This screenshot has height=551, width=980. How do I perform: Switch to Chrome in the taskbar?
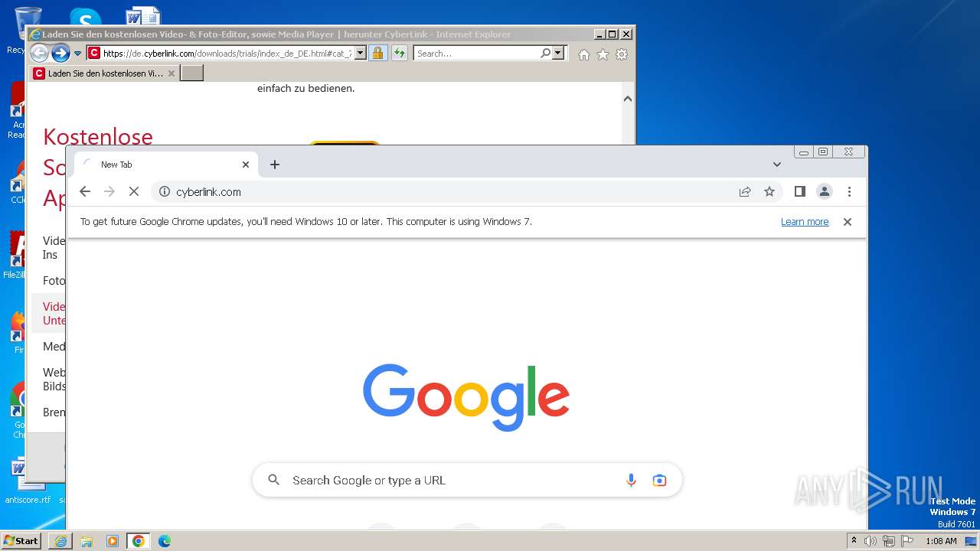point(139,541)
